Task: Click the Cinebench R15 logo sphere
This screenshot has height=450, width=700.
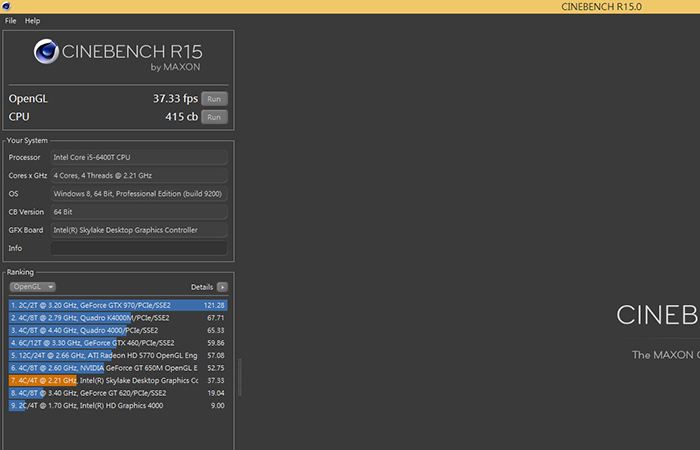Action: [46, 52]
